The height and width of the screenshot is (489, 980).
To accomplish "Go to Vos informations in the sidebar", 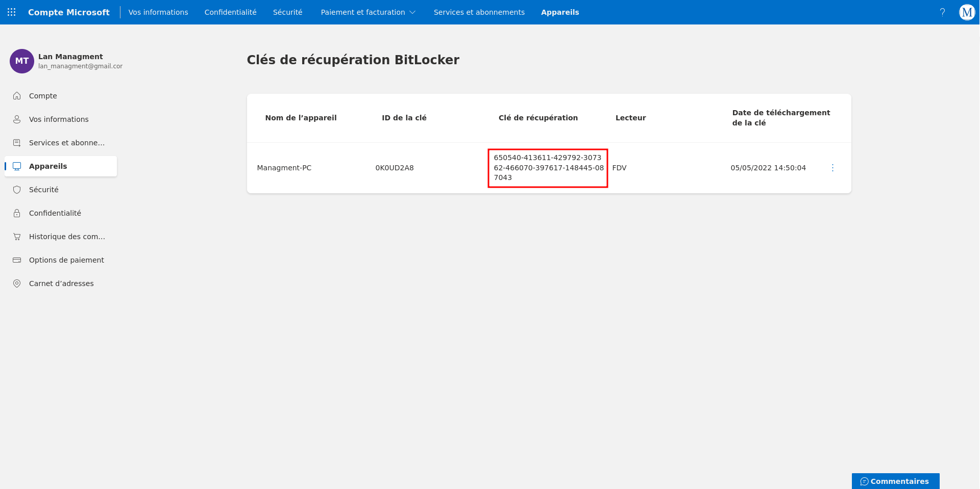I will tap(61, 119).
